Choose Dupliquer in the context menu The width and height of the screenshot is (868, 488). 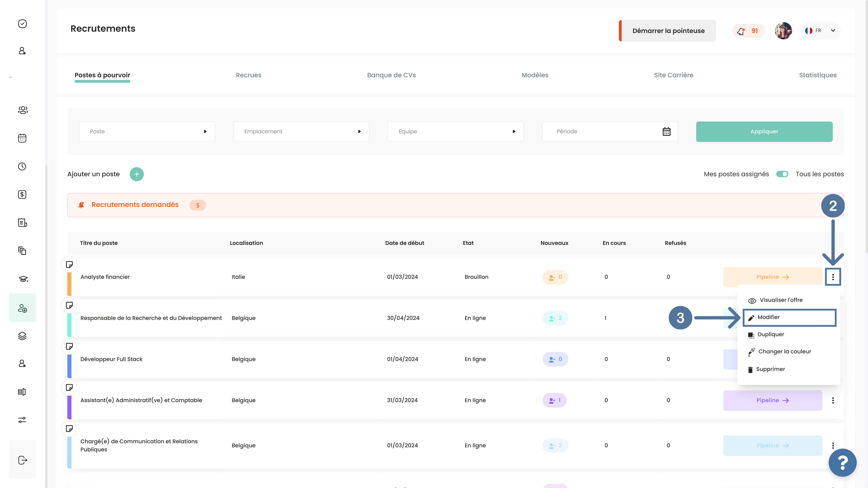tap(771, 334)
